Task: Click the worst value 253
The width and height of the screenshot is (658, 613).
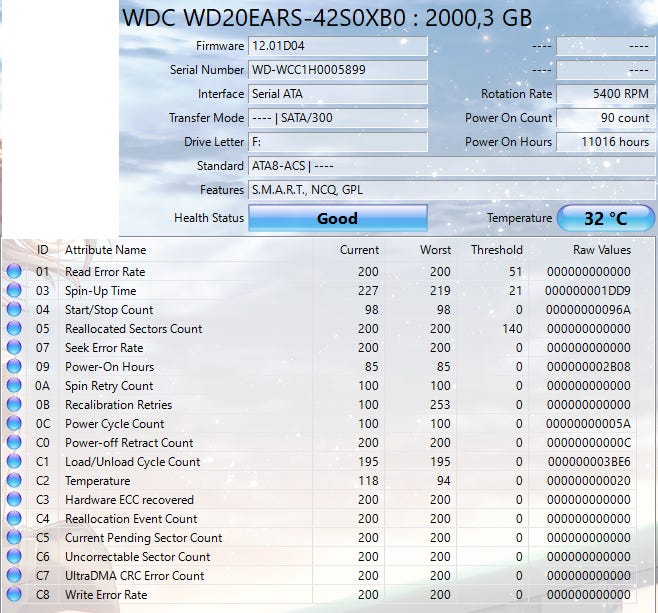Action: click(440, 404)
